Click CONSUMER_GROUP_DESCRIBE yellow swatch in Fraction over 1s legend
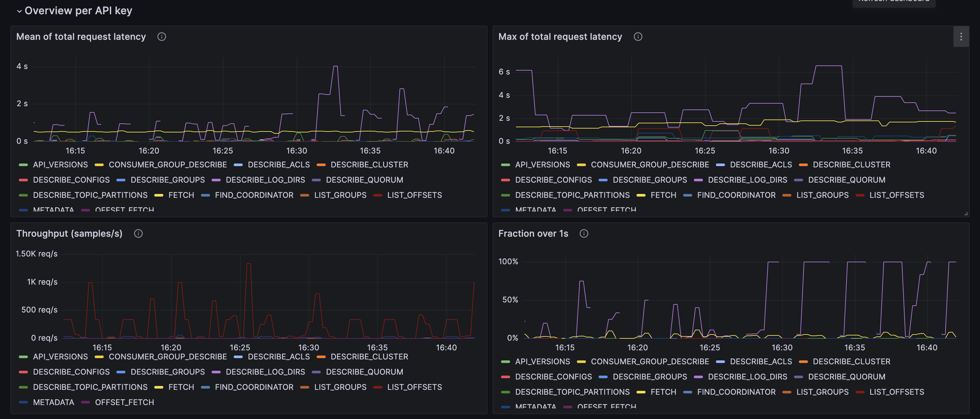 [x=581, y=362]
